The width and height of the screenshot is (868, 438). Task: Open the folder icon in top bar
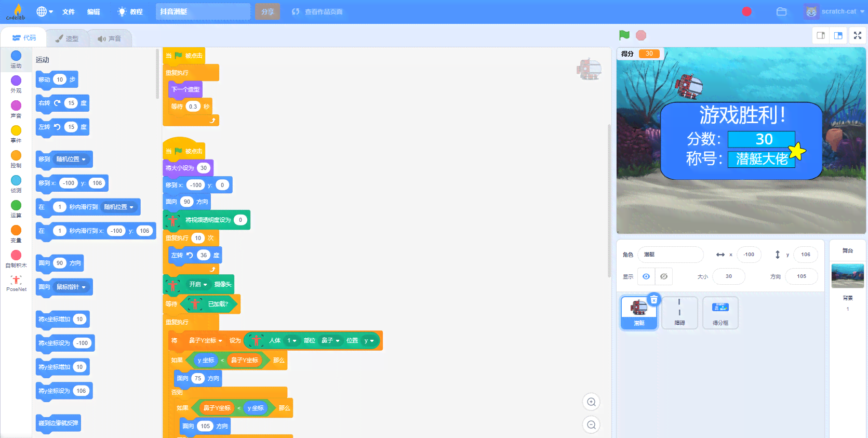781,11
